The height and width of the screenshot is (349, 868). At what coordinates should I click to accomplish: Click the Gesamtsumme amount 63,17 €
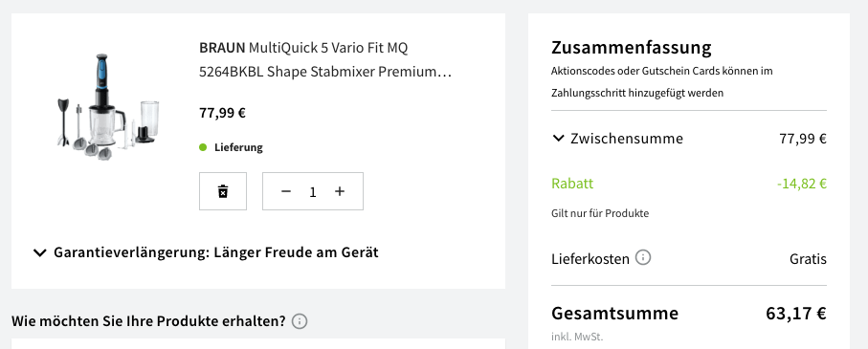796,314
